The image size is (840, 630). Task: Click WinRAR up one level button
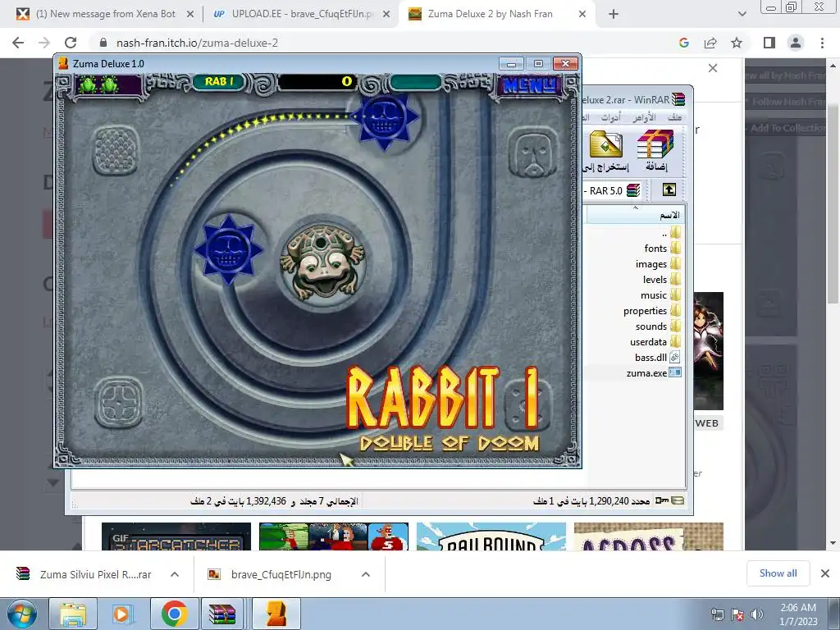coord(669,189)
